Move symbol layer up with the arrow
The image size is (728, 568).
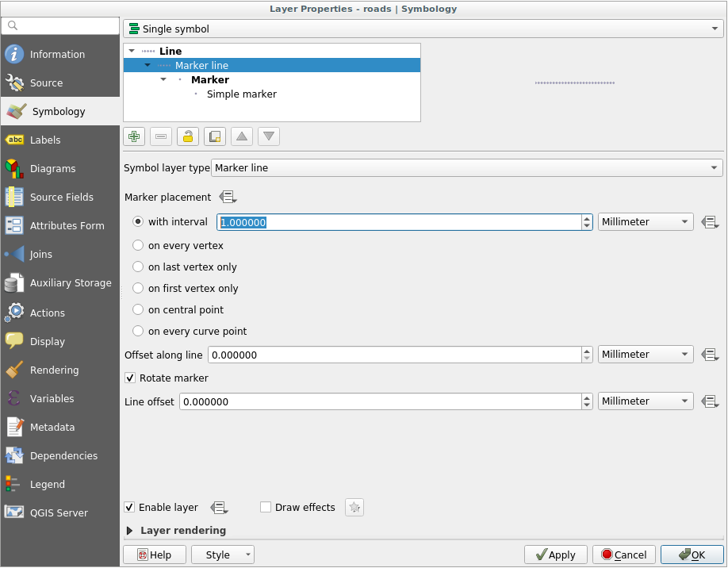pos(242,136)
